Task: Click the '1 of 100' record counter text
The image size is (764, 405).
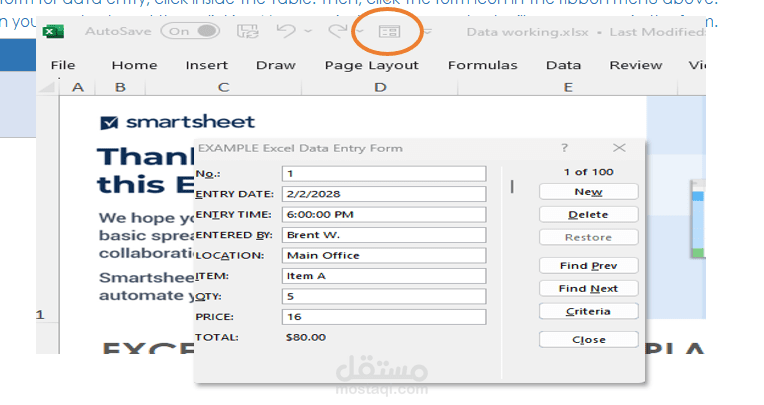Action: point(589,172)
